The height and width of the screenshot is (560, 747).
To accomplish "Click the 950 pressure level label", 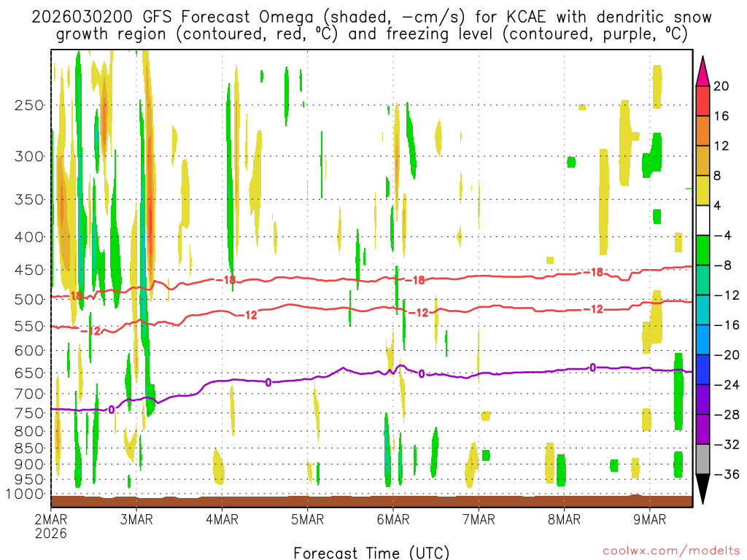I will coord(29,480).
